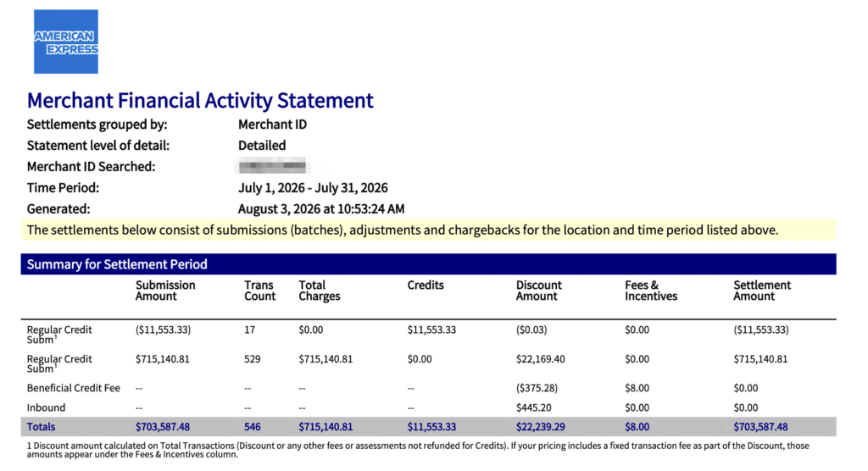This screenshot has height=471, width=868.
Task: Click the Credits column header
Action: 426,285
